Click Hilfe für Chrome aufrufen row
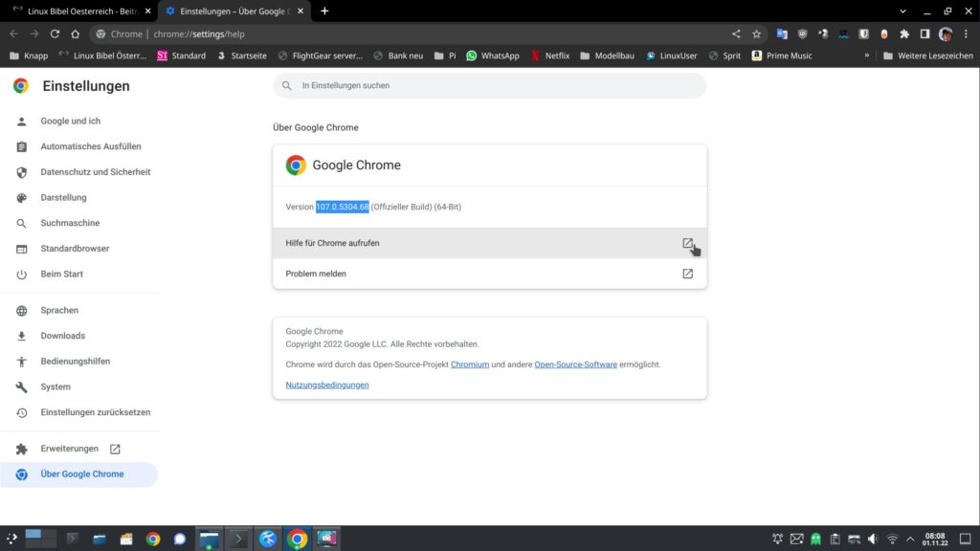This screenshot has height=551, width=980. click(x=489, y=243)
